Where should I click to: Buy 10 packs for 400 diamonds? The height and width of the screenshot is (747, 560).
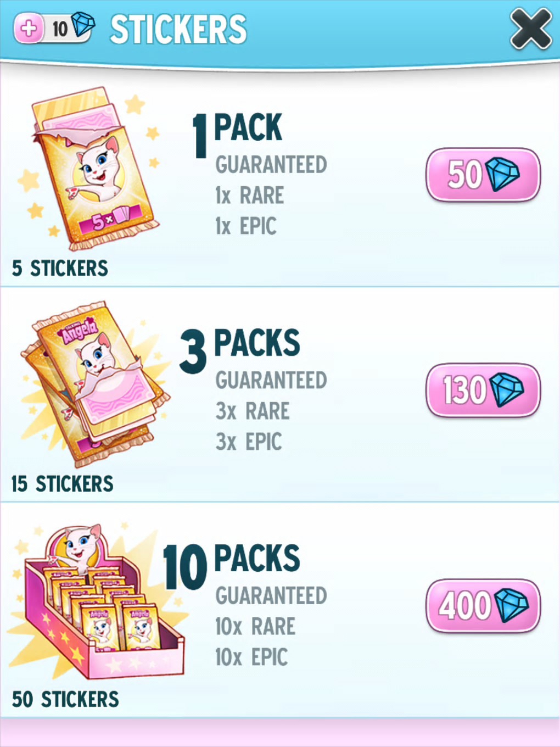[x=483, y=606]
